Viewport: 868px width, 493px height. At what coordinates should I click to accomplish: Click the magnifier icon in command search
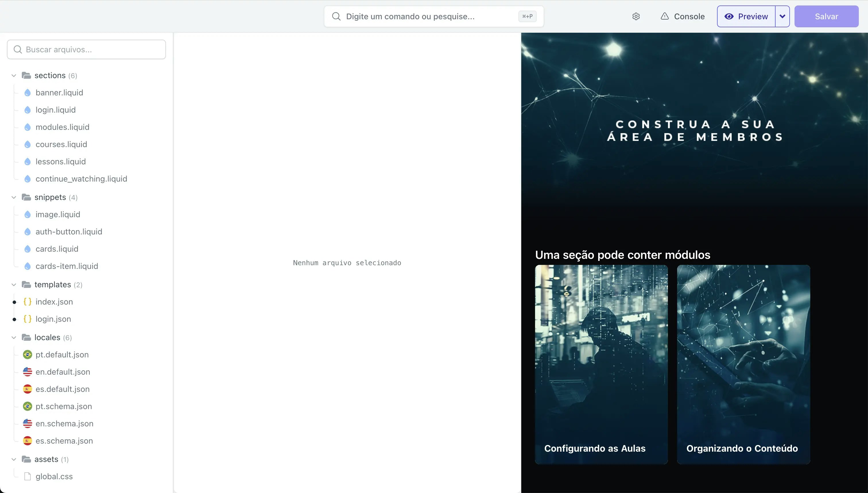pos(336,16)
